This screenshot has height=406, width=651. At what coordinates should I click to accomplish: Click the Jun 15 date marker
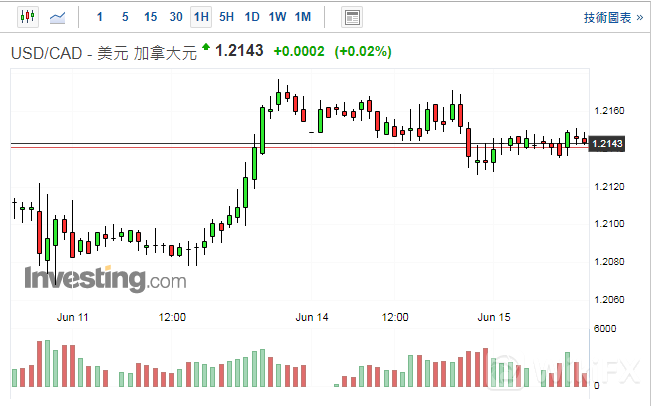click(x=494, y=317)
